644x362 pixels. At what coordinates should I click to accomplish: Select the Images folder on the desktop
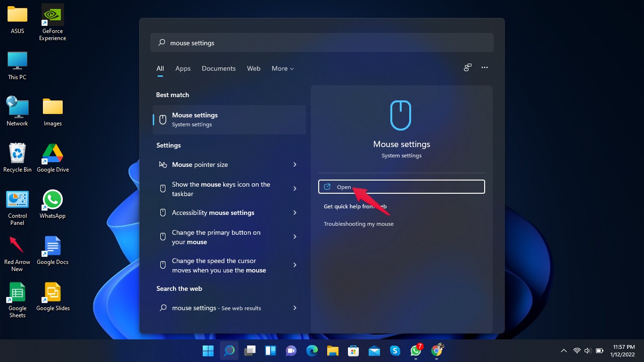click(53, 112)
